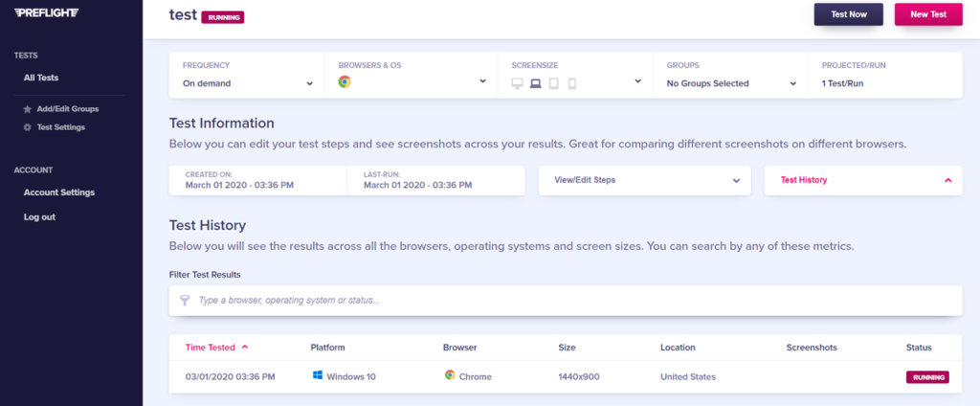This screenshot has width=980, height=406.
Task: Click the Chrome icon under Browsers & OS
Action: (345, 81)
